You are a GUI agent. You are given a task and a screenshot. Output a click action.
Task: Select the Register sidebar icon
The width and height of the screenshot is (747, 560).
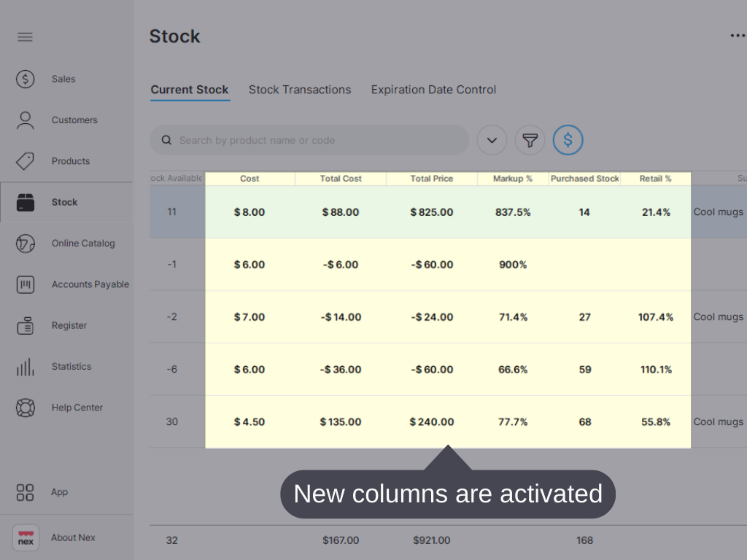(25, 325)
